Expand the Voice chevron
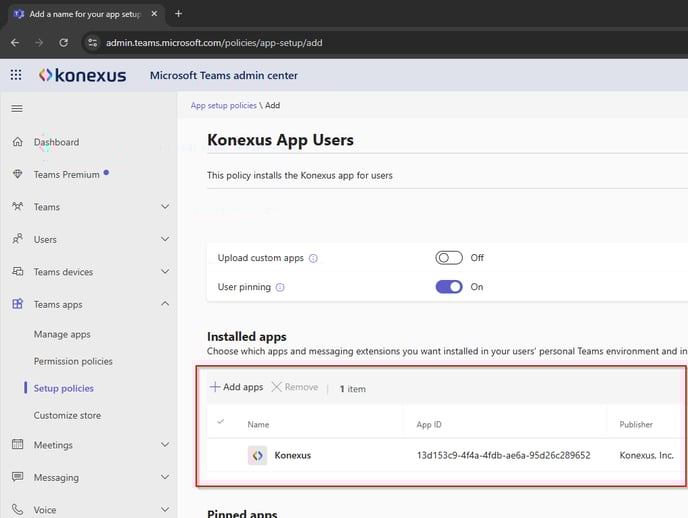This screenshot has height=518, width=688. click(165, 510)
